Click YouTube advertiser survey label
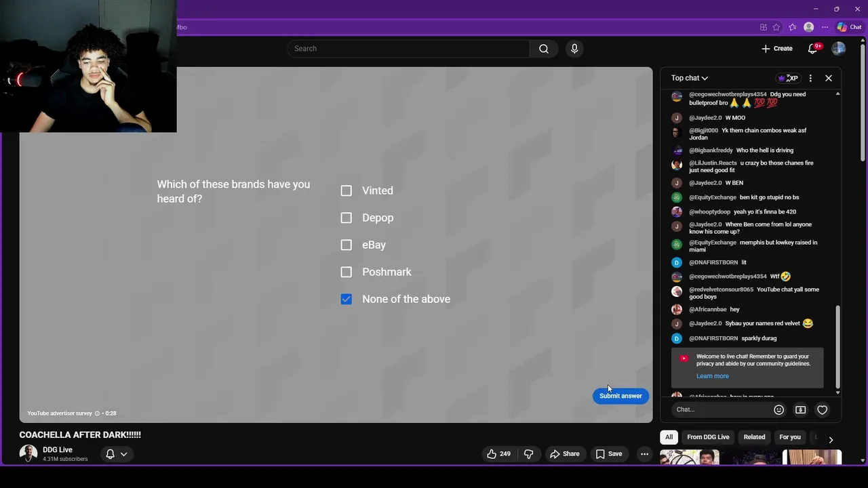The height and width of the screenshot is (488, 868). tap(60, 413)
